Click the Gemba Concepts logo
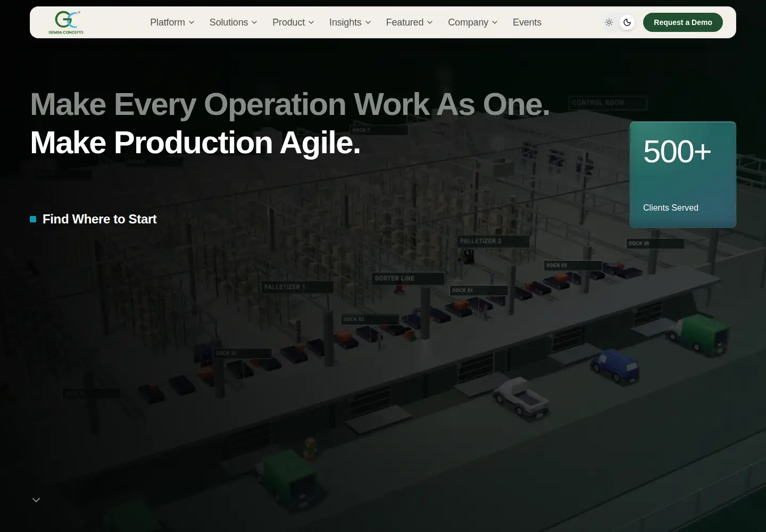 click(x=66, y=22)
